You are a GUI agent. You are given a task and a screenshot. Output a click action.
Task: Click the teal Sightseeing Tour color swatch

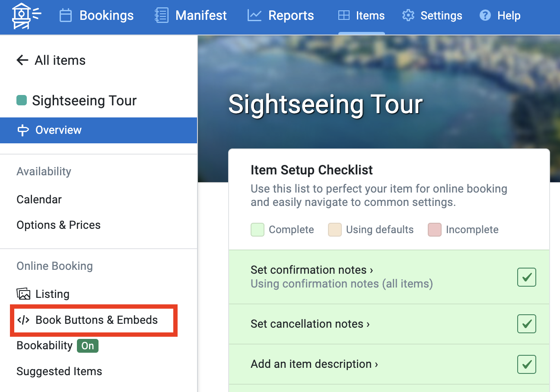(x=22, y=101)
